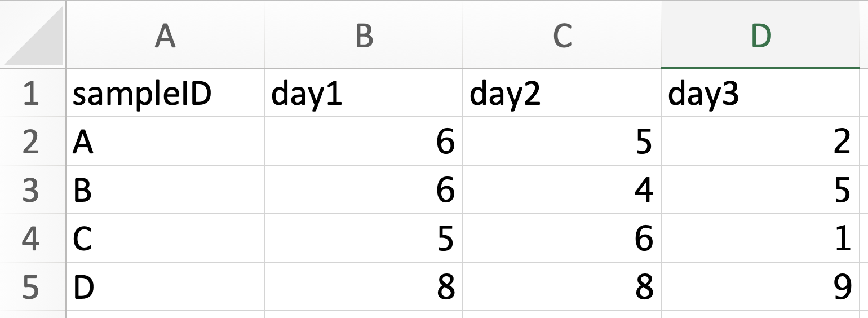
Task: Select row 3 header
Action: 32,191
